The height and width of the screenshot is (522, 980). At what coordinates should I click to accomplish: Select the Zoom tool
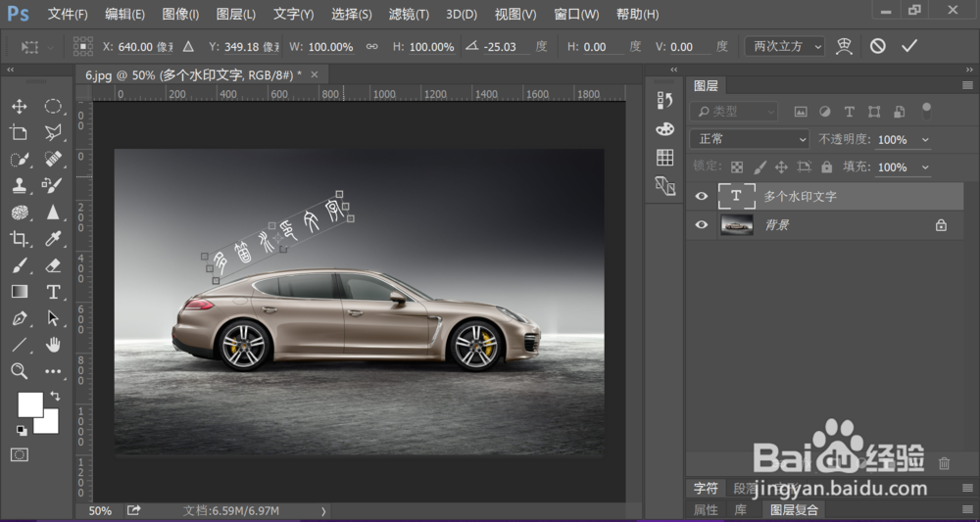(x=20, y=371)
